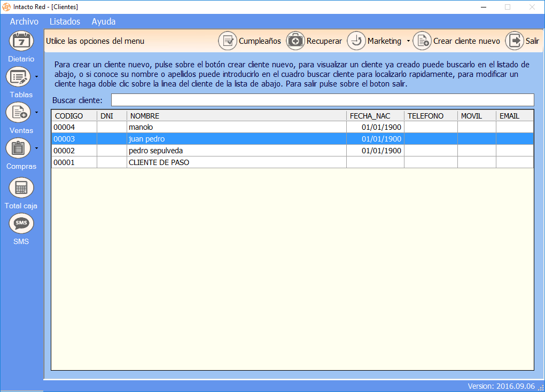This screenshot has width=545, height=392.
Task: Open the Ayuda menu
Action: coord(103,21)
